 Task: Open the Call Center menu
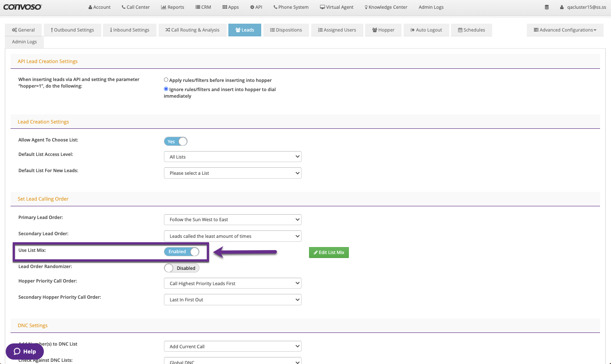click(x=136, y=7)
